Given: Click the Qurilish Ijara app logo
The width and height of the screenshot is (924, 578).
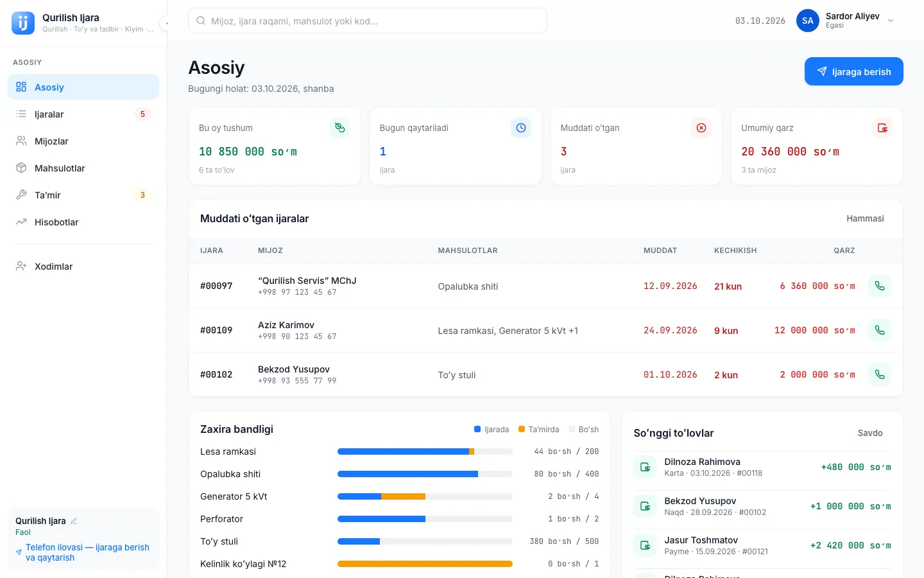Looking at the screenshot, I should 23,23.
